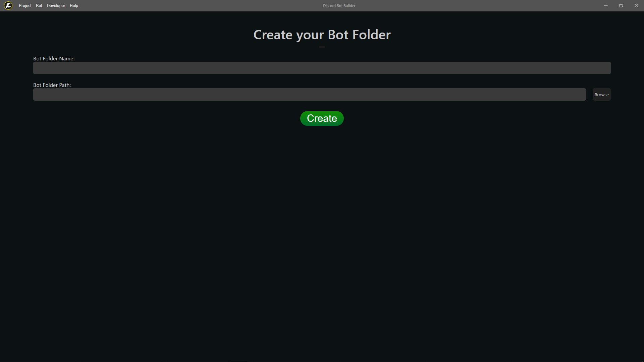
Task: Click the 'Discord Bot Builder' title bar text
Action: [339, 6]
